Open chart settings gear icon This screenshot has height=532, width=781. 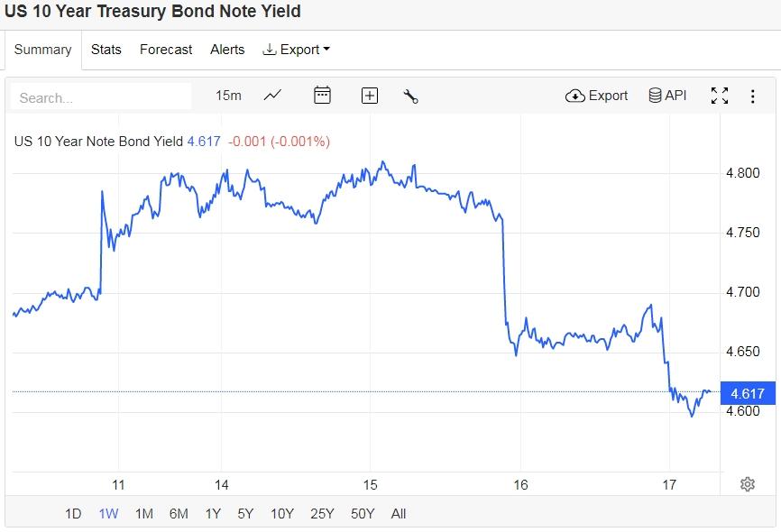tap(748, 484)
